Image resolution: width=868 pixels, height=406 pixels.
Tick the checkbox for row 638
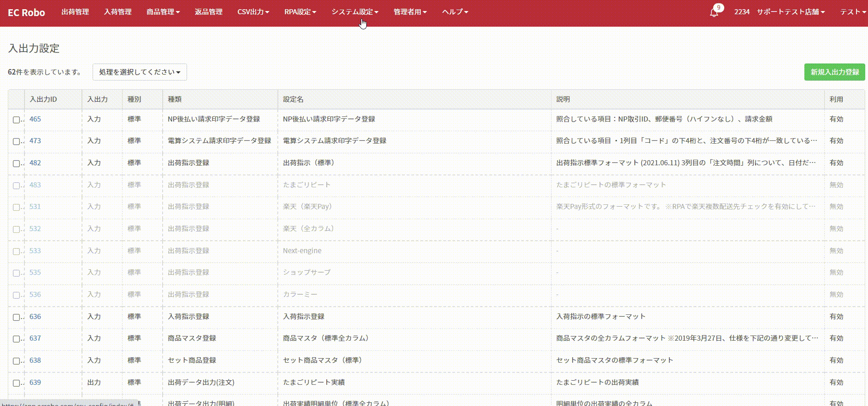coord(16,361)
